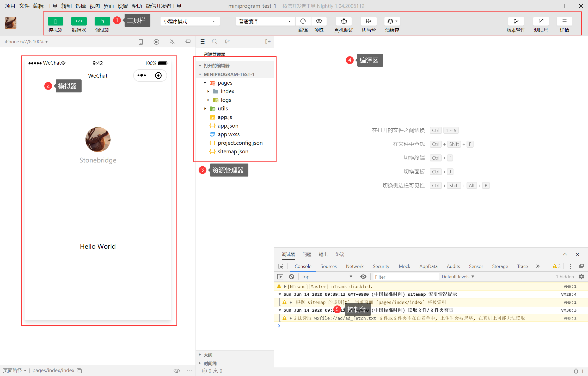
Task: Switch to the 终端 terminal tab
Action: 340,254
